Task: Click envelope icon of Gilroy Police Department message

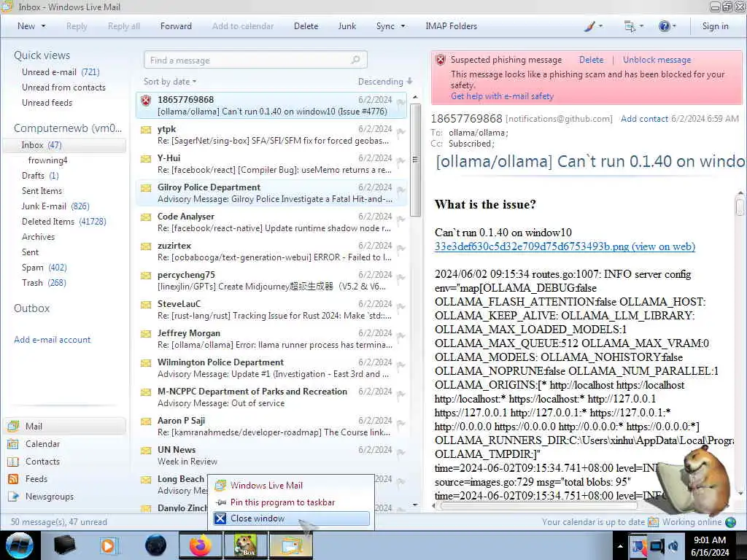Action: tap(146, 188)
